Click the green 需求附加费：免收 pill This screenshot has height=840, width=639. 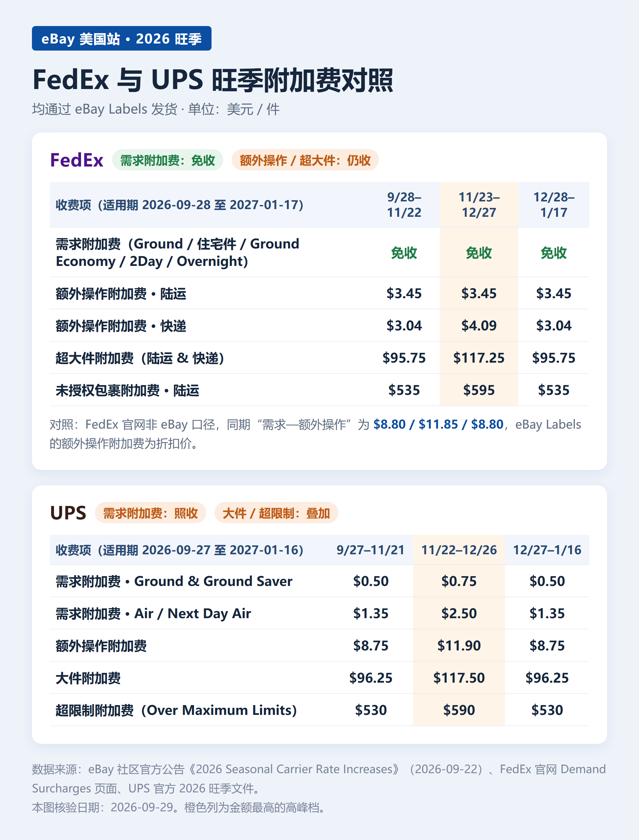point(168,160)
